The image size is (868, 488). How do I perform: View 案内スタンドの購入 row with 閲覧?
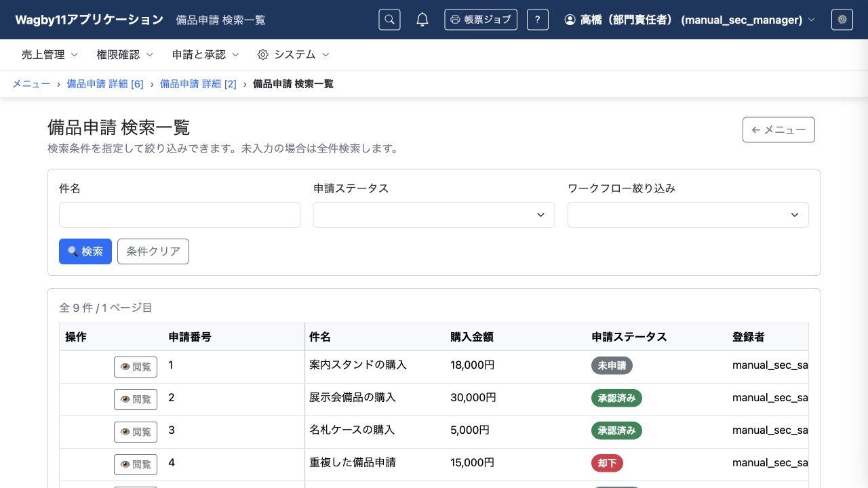[136, 367]
